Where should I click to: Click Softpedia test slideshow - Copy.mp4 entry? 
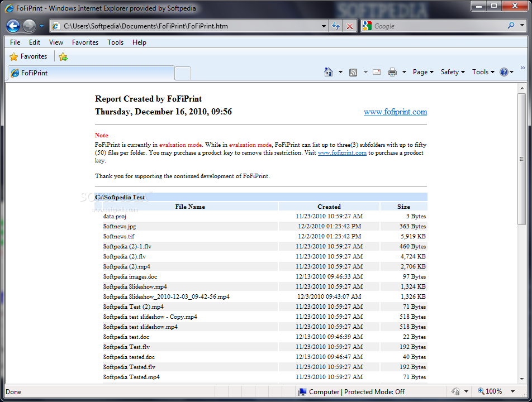(x=150, y=317)
